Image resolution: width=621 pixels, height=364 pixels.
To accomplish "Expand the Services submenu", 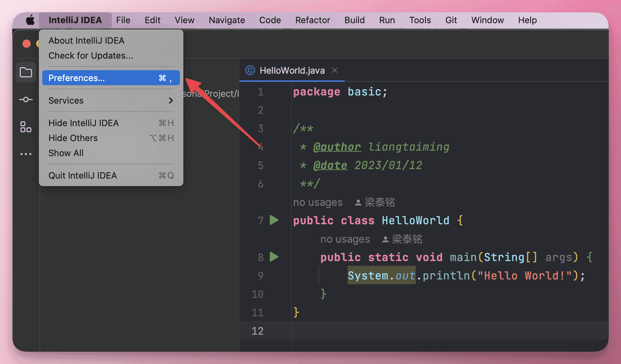I will [111, 101].
